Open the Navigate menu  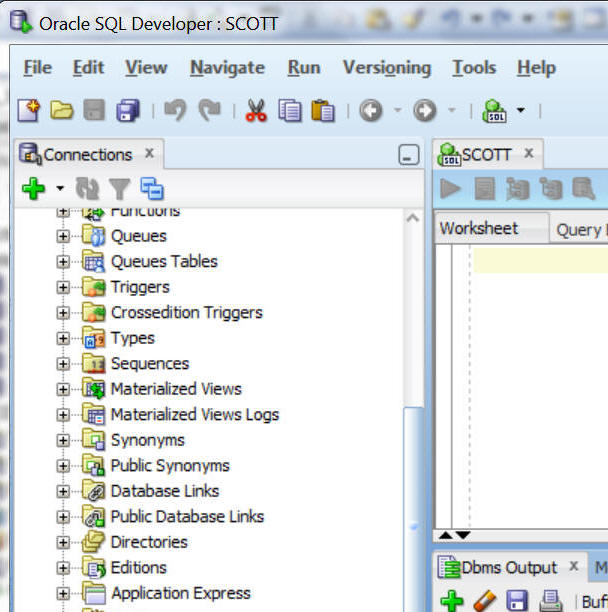227,67
